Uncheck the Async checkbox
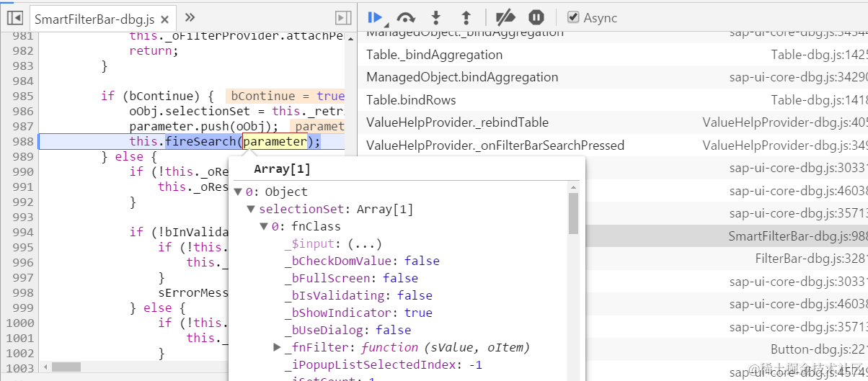Image resolution: width=868 pixels, height=381 pixels. tap(573, 17)
